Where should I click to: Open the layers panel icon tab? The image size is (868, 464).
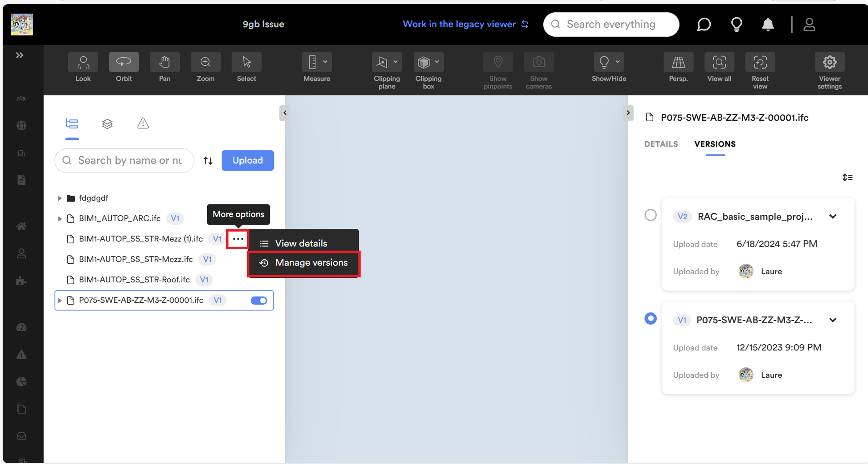click(x=107, y=123)
